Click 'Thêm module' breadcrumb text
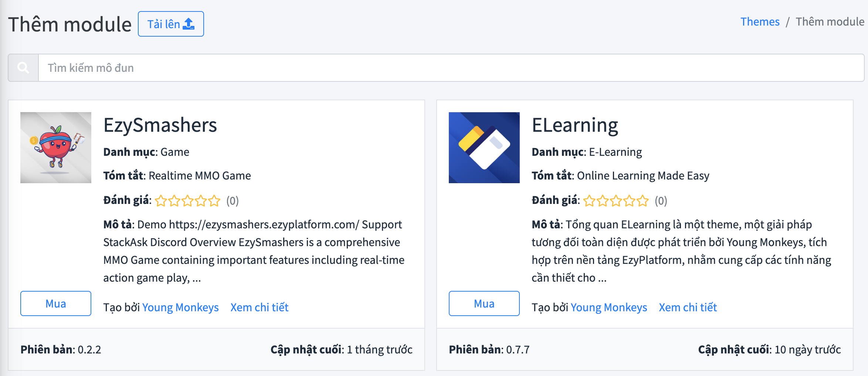Viewport: 868px width, 376px height. coord(830,22)
